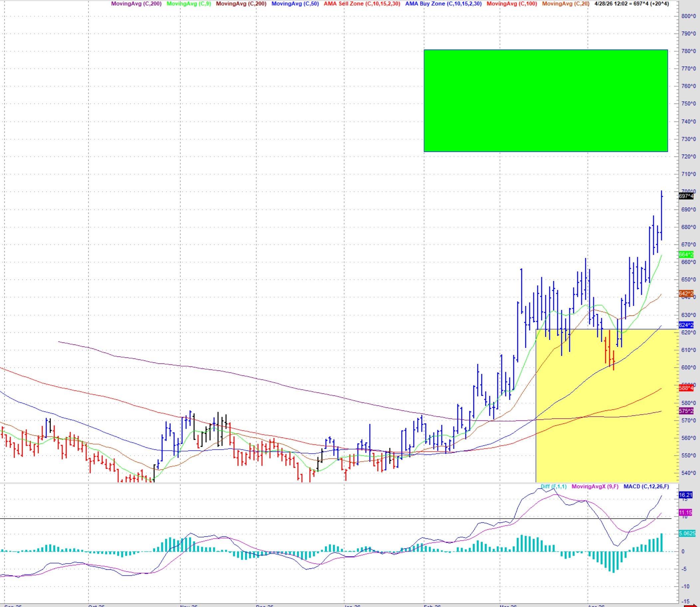Click the black 697^4 last price tag
Screen dimensions: 700x607
(686, 196)
